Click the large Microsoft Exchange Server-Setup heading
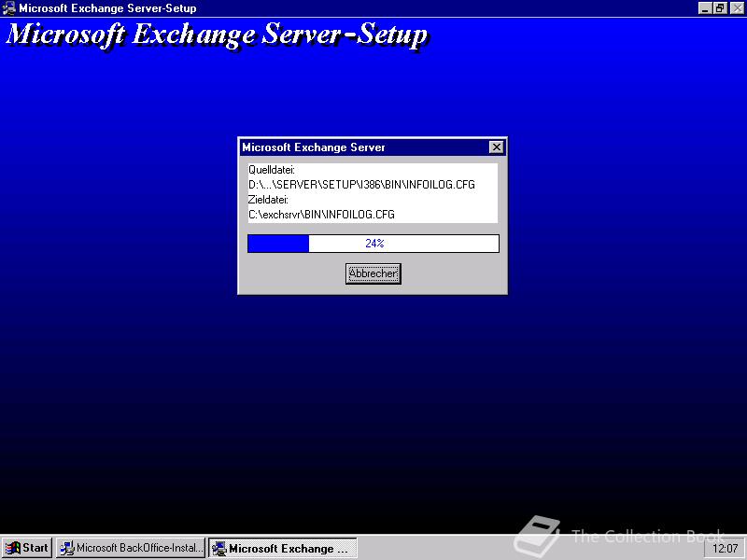Viewport: 747px width, 560px height. (218, 35)
